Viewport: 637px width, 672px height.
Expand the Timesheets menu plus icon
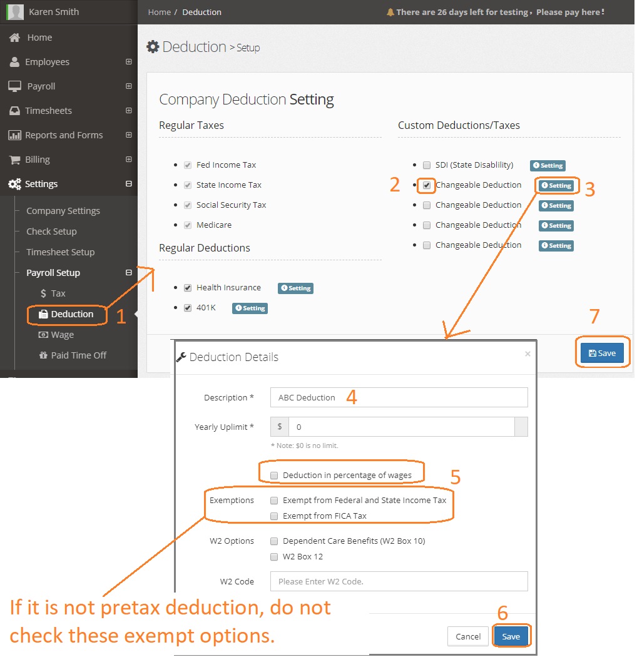pos(129,111)
